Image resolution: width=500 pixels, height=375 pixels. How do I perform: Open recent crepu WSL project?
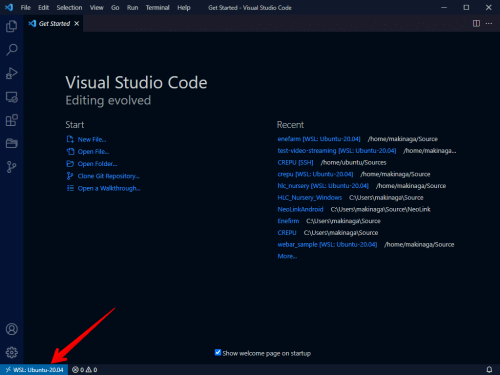tap(315, 174)
